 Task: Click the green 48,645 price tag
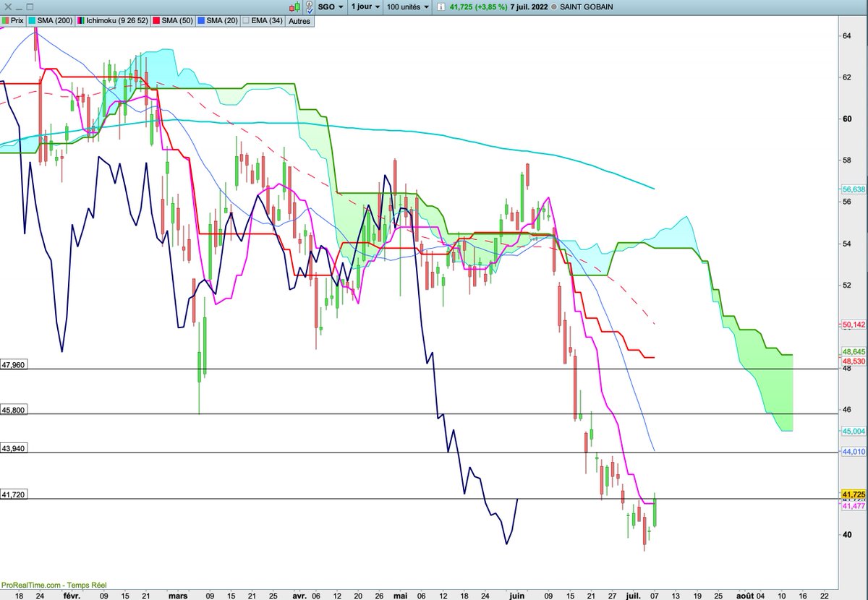(x=854, y=351)
